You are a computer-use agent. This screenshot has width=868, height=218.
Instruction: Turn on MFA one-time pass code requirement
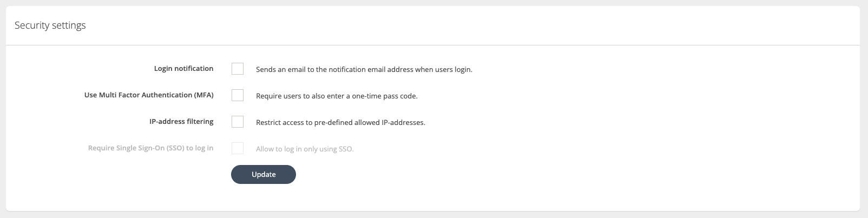(237, 95)
